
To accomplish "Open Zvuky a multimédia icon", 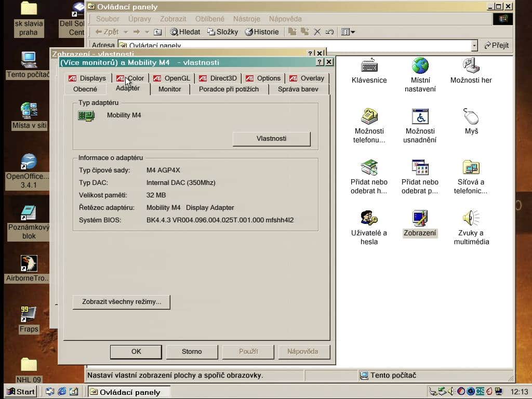I will pyautogui.click(x=471, y=218).
